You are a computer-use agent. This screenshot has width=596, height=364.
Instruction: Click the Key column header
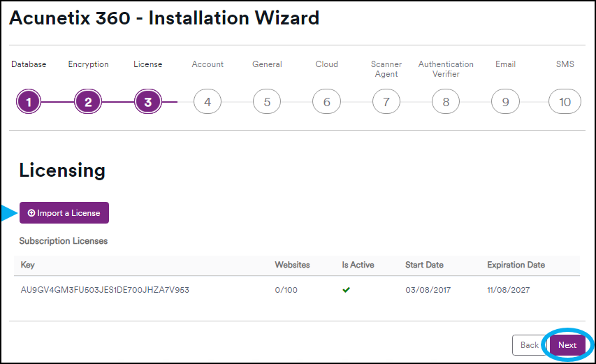click(28, 265)
